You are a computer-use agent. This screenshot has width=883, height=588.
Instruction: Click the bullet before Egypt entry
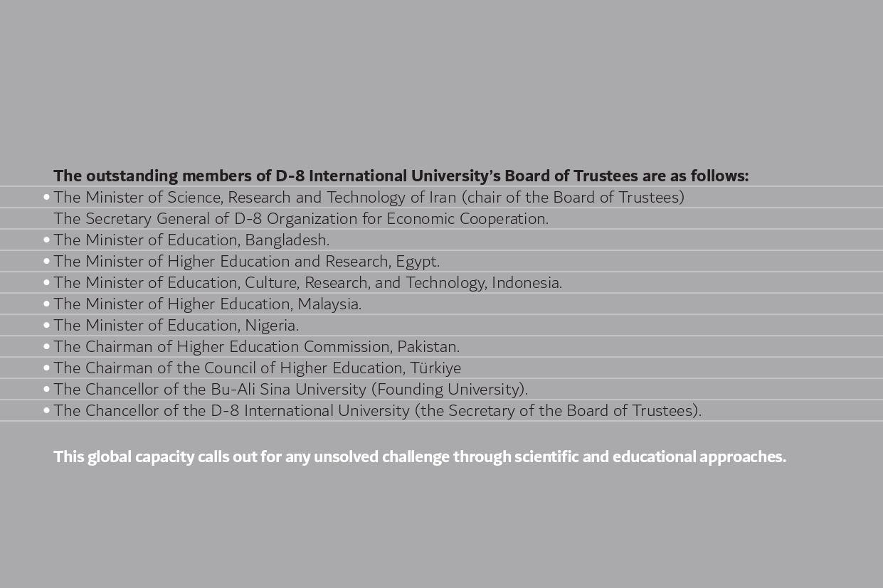point(46,261)
